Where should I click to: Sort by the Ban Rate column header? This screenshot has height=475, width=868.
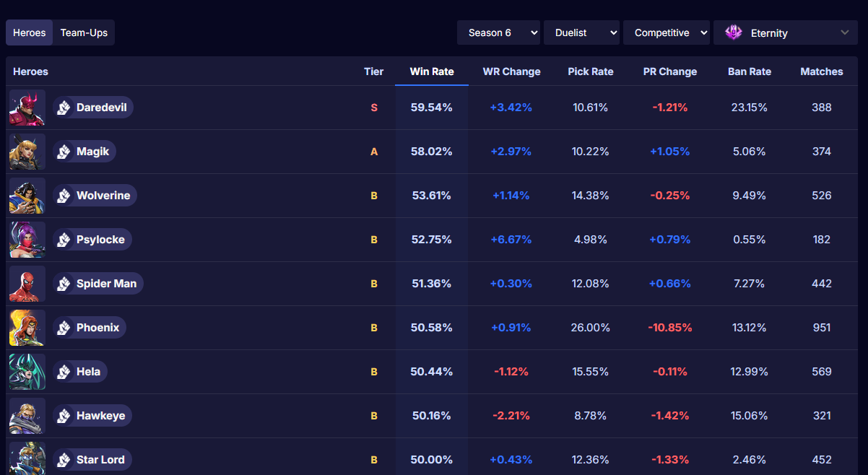tap(750, 71)
